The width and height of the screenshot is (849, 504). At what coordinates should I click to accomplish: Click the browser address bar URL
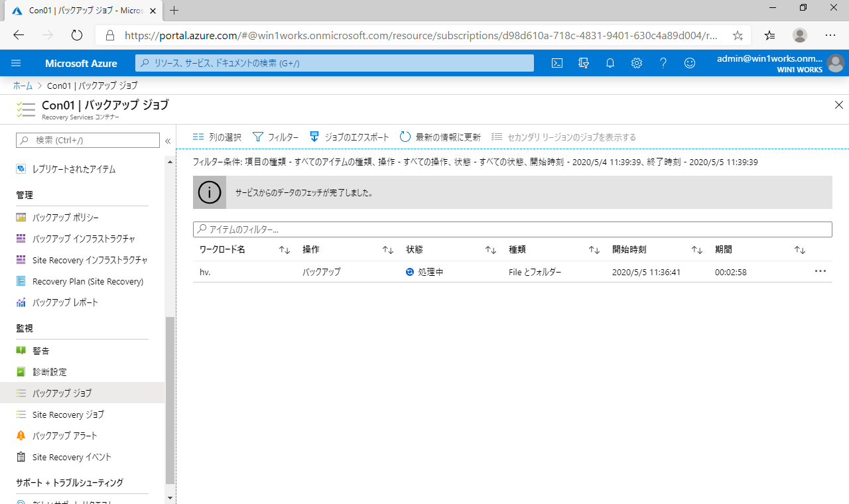tap(421, 35)
